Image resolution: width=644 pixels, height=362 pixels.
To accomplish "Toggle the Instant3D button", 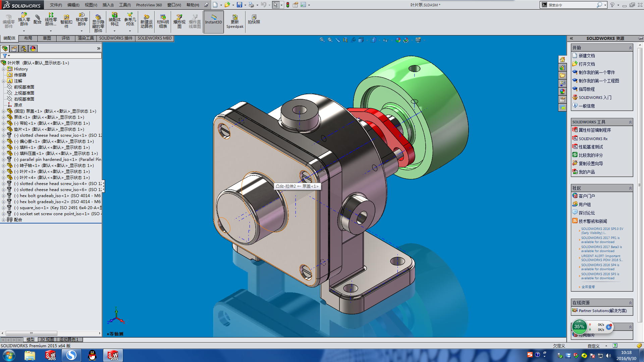I will [x=214, y=22].
